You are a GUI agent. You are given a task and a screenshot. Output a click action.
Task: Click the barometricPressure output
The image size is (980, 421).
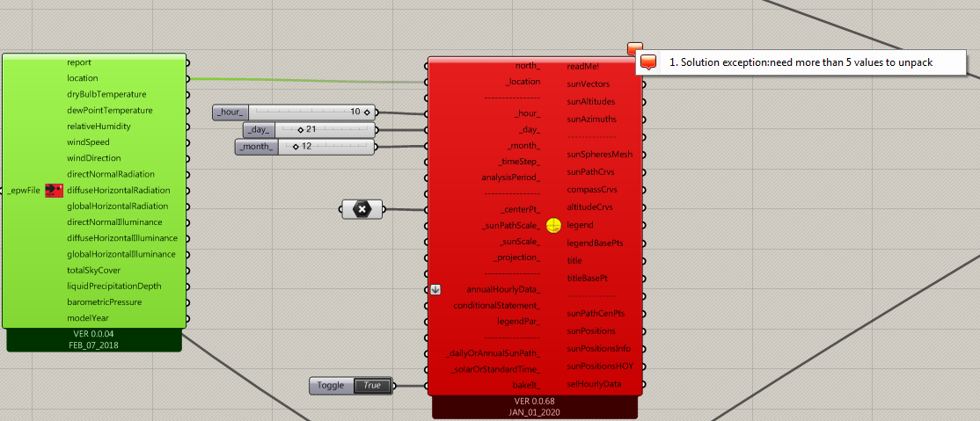click(104, 302)
